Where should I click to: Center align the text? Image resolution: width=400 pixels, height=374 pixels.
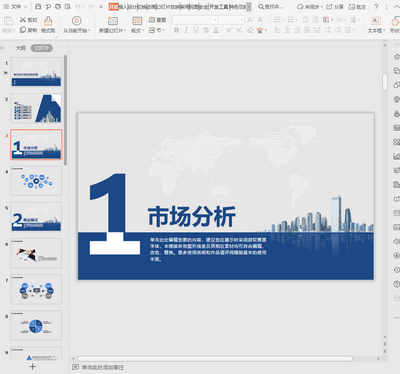287,30
